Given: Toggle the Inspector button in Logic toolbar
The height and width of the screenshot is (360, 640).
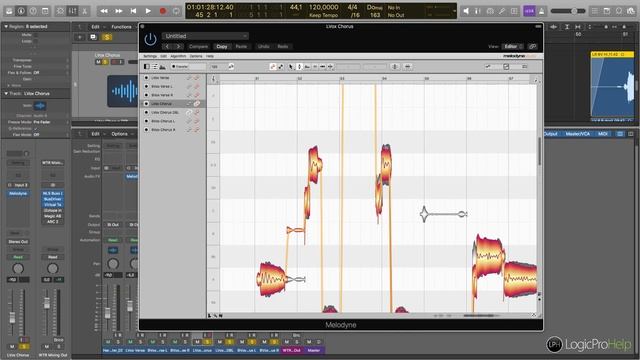Looking at the screenshot, I should pyautogui.click(x=20, y=11).
